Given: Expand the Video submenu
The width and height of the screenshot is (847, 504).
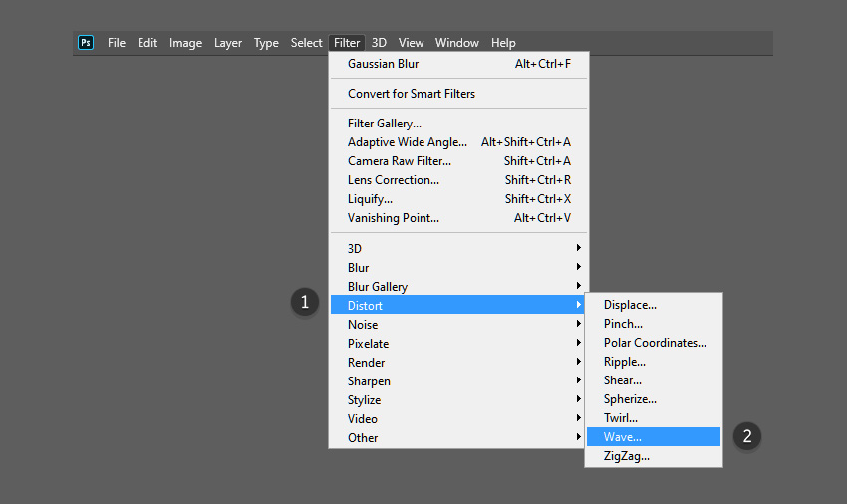Looking at the screenshot, I should click(x=457, y=418).
